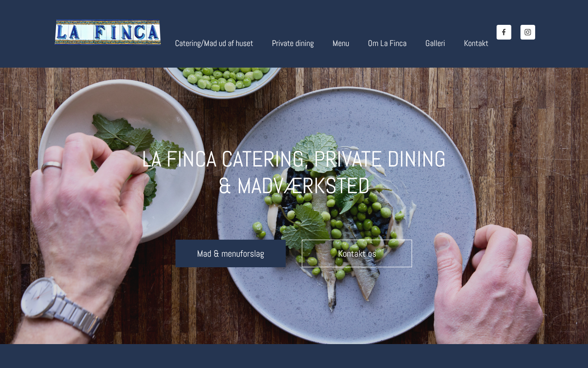Open the Menu navigation item
Viewport: 588px width, 368px height.
tap(341, 43)
